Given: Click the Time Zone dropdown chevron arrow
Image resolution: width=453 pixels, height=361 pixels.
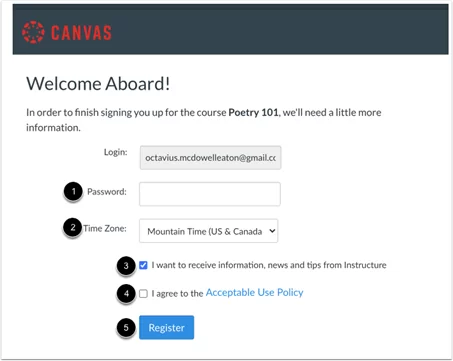Looking at the screenshot, I should tap(272, 231).
